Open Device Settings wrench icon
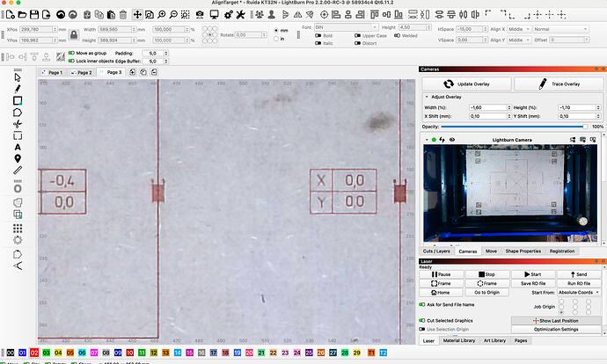Screen dimensions: 607x364 pyautogui.click(x=240, y=15)
